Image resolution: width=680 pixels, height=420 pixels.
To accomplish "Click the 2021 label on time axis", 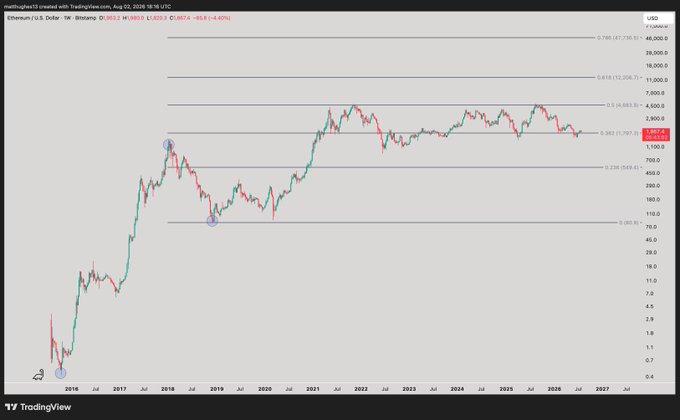I will 313,389.
